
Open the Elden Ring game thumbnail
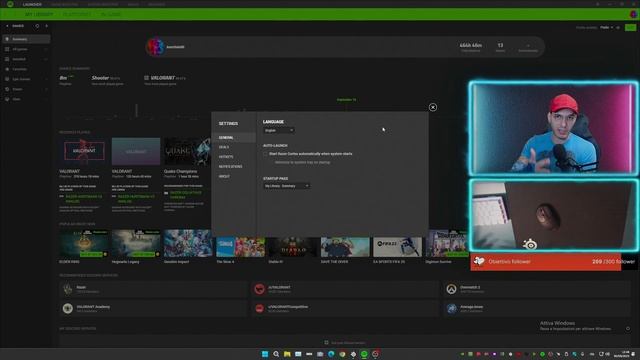[x=84, y=243]
